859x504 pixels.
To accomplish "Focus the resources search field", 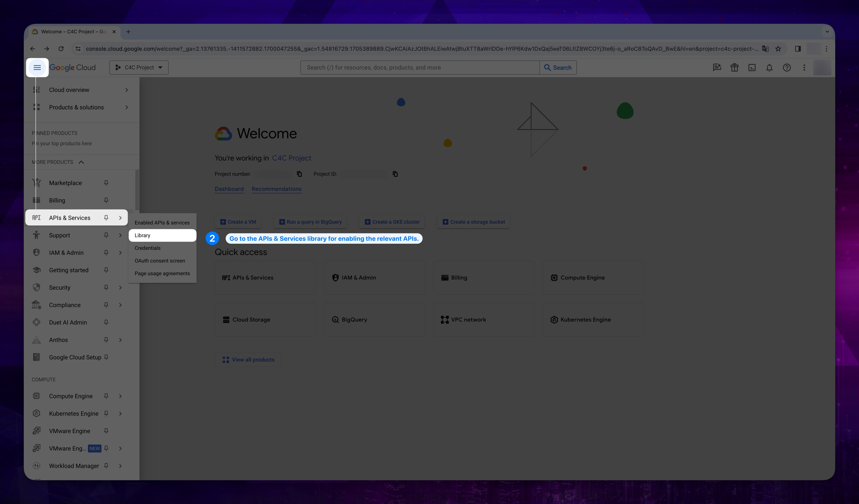I will [420, 68].
